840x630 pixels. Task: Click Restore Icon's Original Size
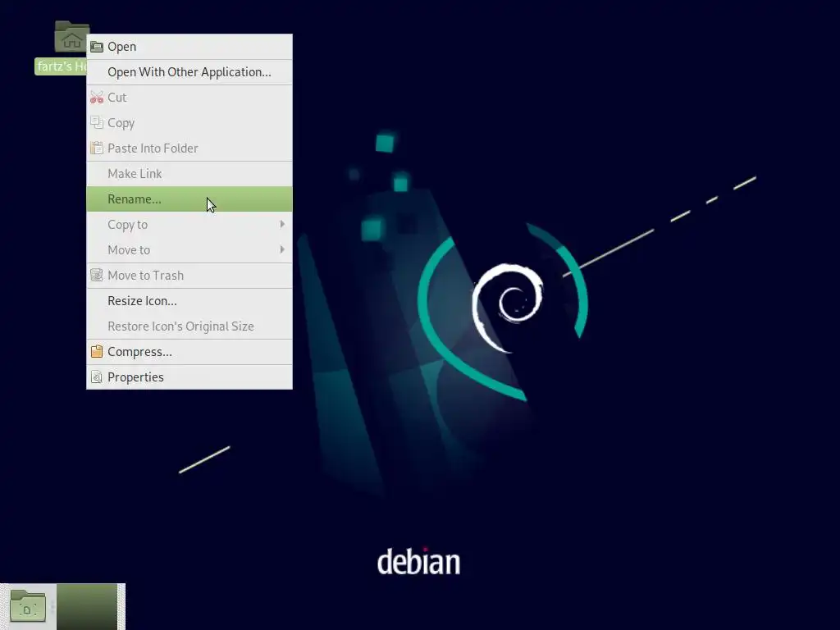189,326
